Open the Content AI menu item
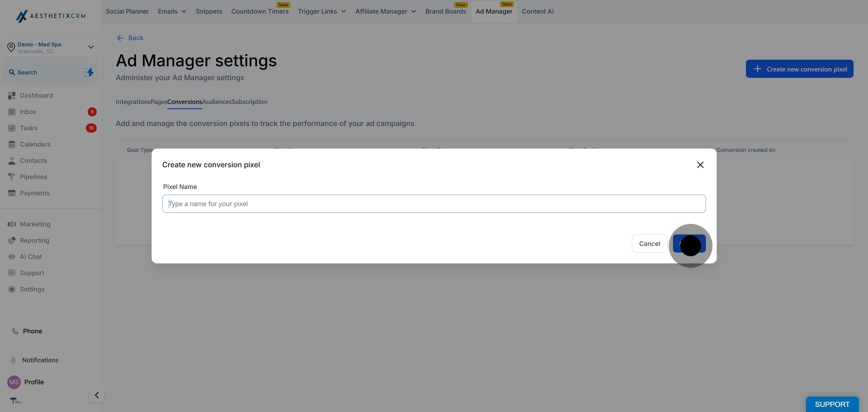868x412 pixels. 537,11
